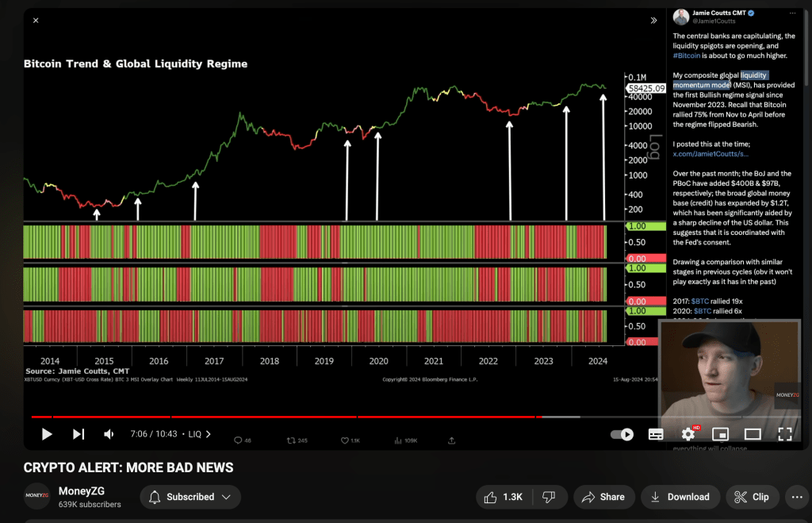Image resolution: width=812 pixels, height=523 pixels.
Task: Enable miniplayer mode
Action: tap(720, 434)
